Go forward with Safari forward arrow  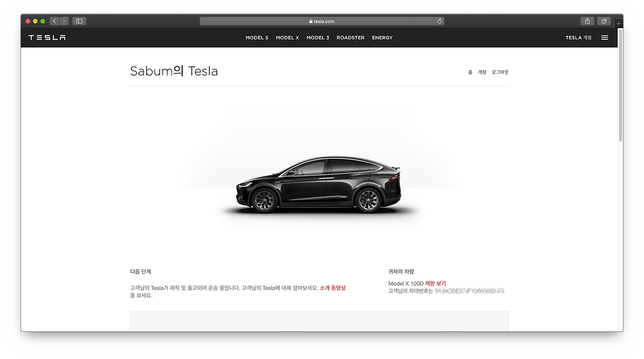coord(64,21)
